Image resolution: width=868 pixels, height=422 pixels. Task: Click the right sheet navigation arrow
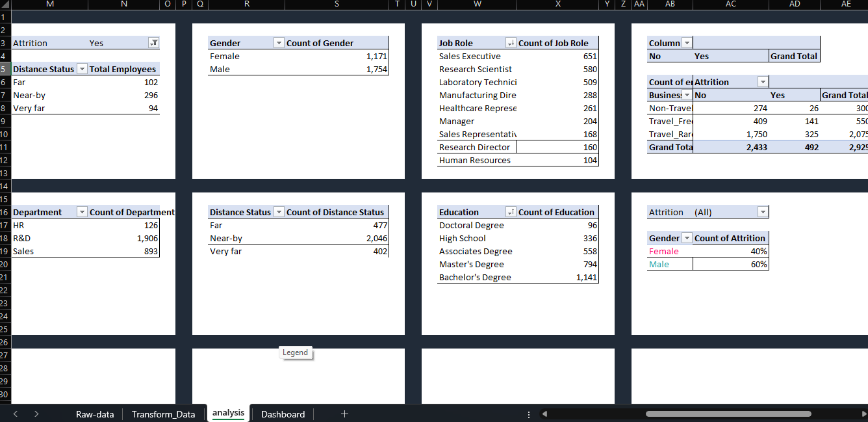click(x=36, y=414)
